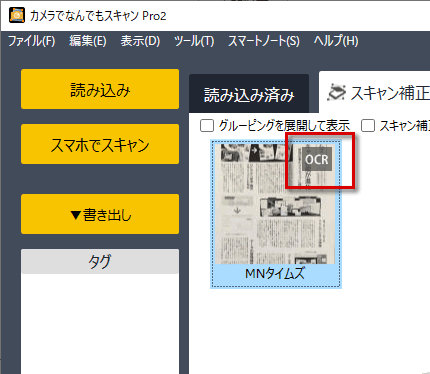The image size is (430, 374).
Task: Click the タグ panel header
Action: coord(100,262)
